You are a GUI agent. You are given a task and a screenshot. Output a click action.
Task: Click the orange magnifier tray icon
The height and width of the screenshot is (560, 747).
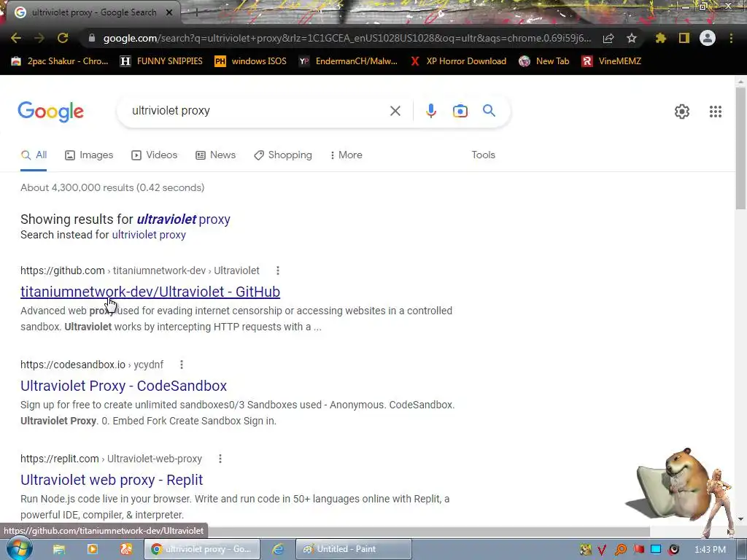(620, 550)
